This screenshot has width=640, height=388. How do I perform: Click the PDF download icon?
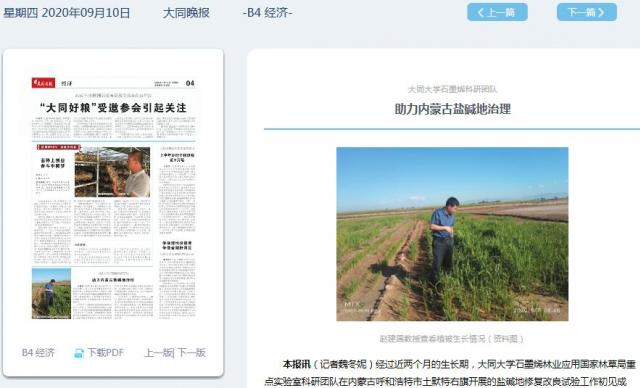[x=79, y=353]
